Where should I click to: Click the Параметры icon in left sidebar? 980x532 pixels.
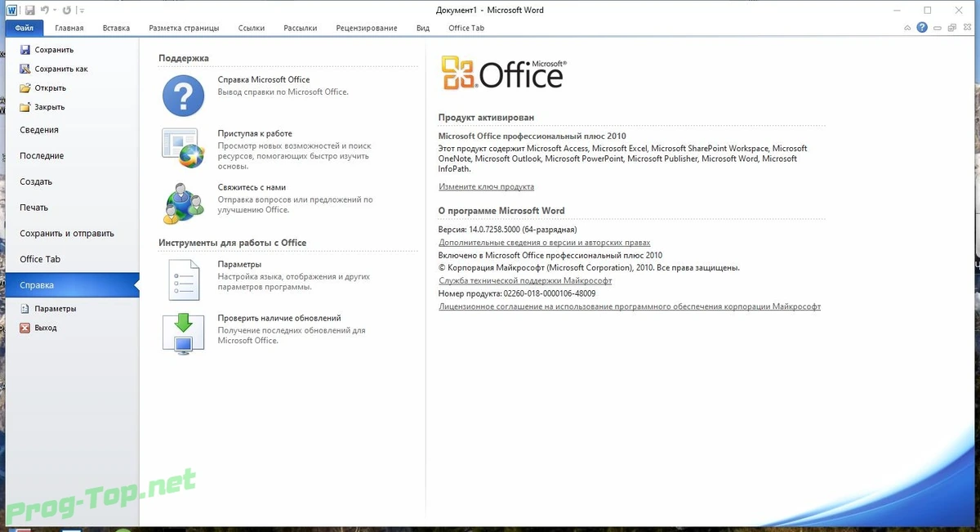click(x=25, y=309)
